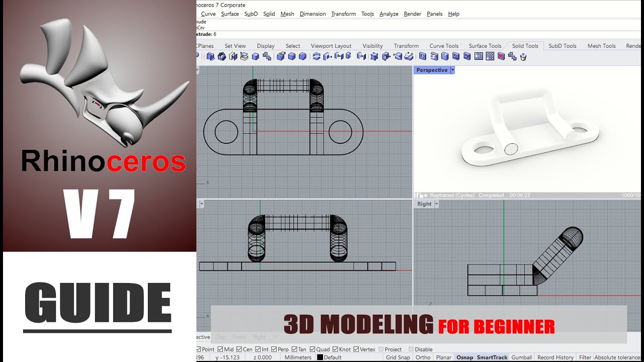The image size is (644, 362).
Task: Click the gears icon beside the red X icon
Action: pos(512,56)
